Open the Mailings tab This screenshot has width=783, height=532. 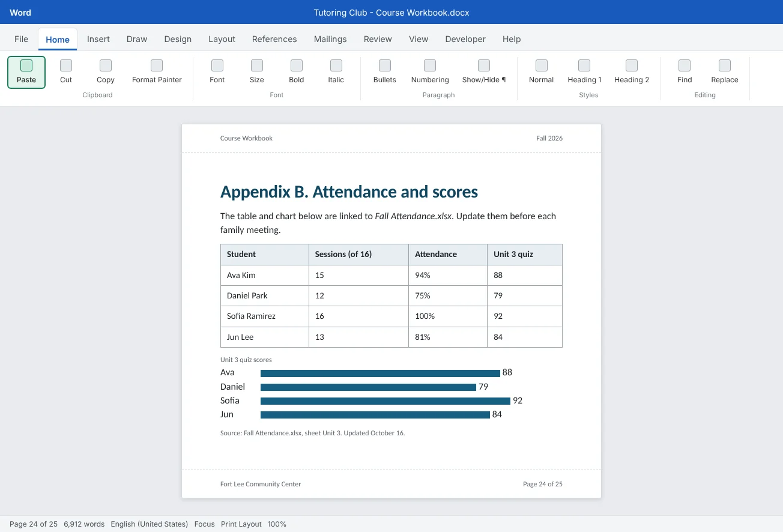click(330, 39)
